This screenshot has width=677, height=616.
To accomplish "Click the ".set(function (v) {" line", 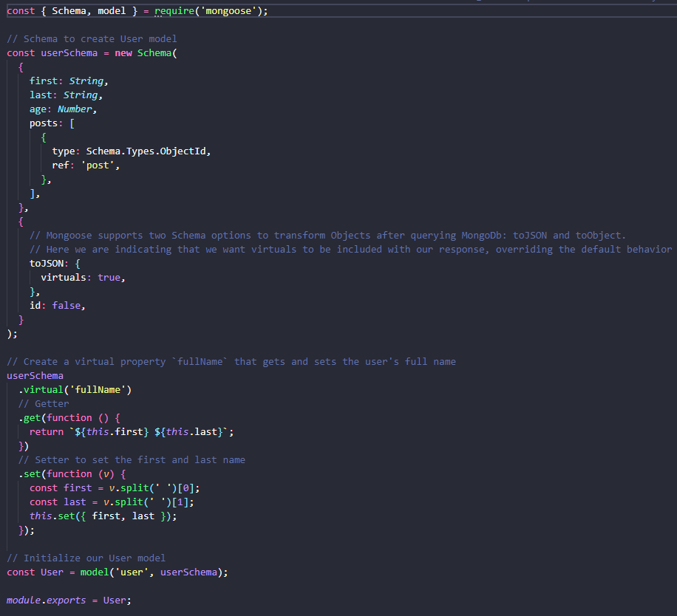I will [x=72, y=474].
